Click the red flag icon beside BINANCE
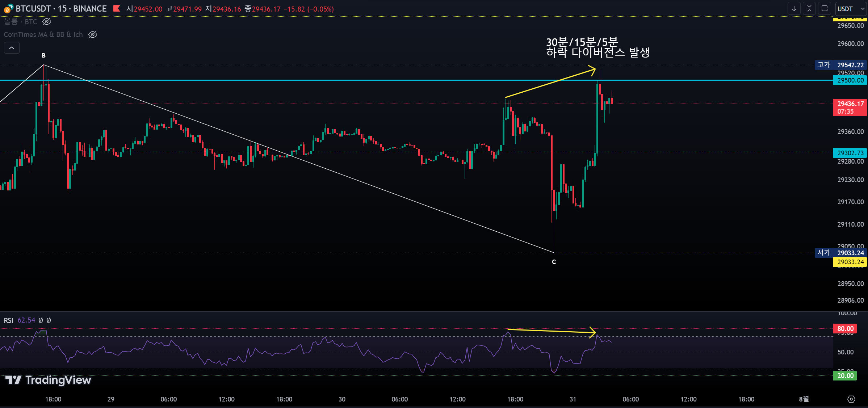 (117, 8)
